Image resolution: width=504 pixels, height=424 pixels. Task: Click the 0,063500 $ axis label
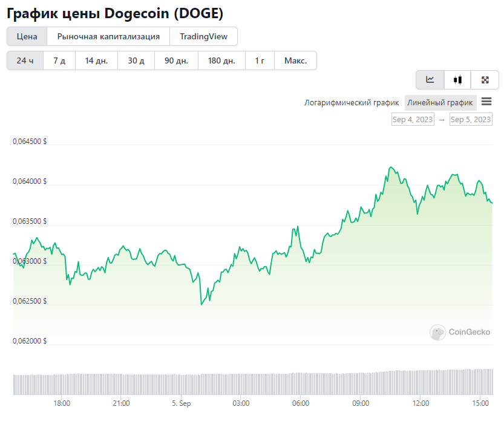pyautogui.click(x=30, y=221)
